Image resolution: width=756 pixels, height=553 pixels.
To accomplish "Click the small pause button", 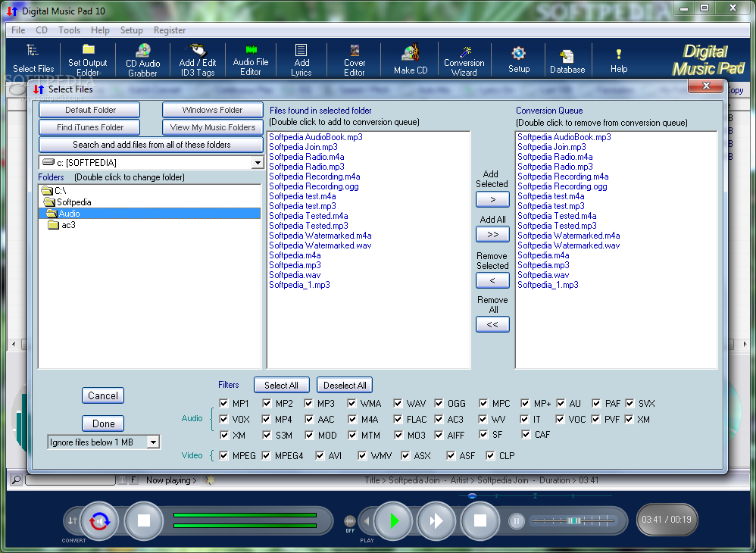I will pos(517,521).
